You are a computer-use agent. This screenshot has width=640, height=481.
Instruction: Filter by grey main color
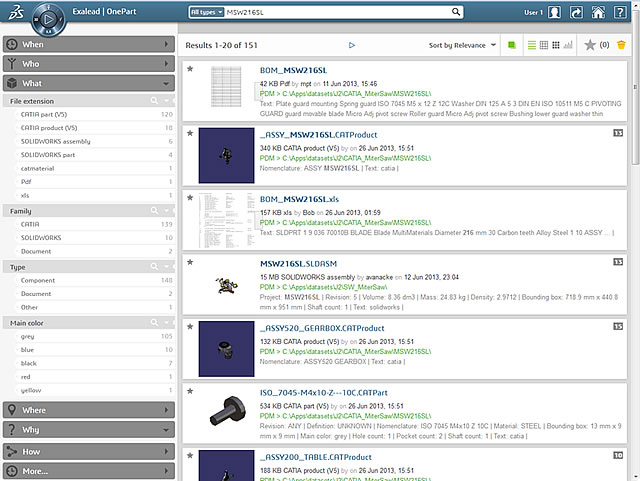(27, 336)
